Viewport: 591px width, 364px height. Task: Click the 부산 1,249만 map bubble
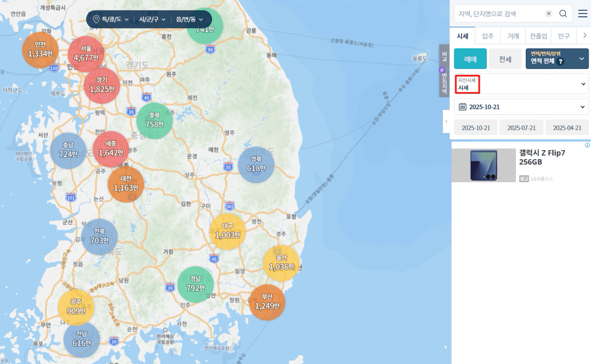point(267,302)
